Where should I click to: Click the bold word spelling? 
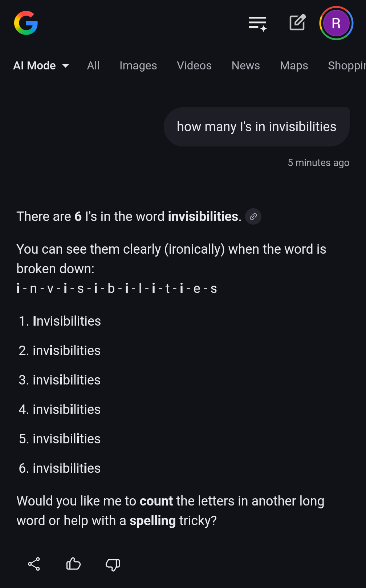click(x=152, y=521)
